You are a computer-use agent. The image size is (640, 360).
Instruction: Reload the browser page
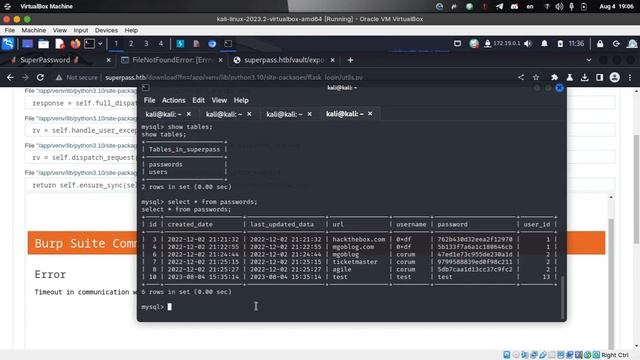(40, 77)
